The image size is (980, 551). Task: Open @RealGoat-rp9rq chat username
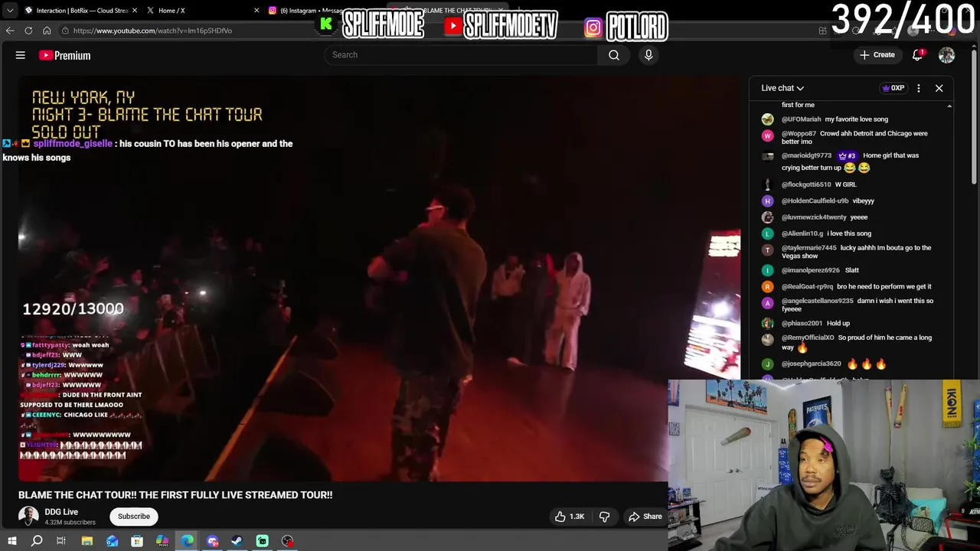[x=807, y=287]
